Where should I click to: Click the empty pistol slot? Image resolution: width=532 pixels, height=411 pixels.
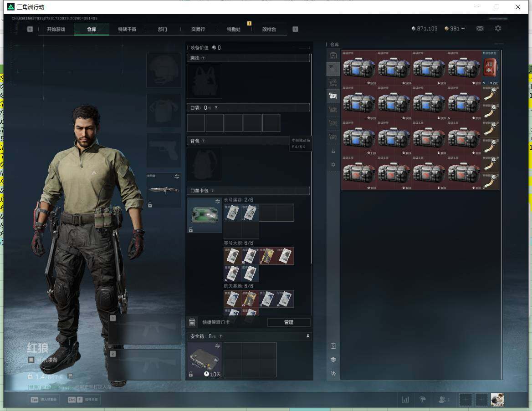pos(164,151)
